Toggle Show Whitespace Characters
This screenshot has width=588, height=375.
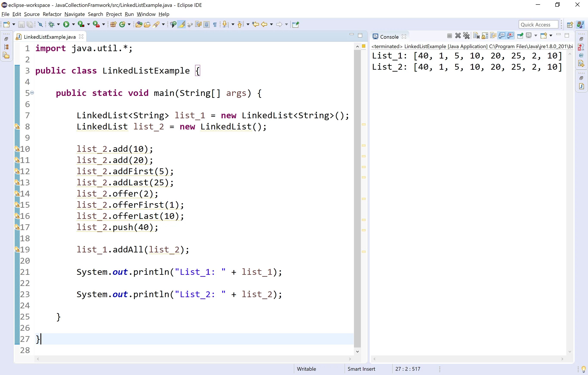[x=215, y=24]
